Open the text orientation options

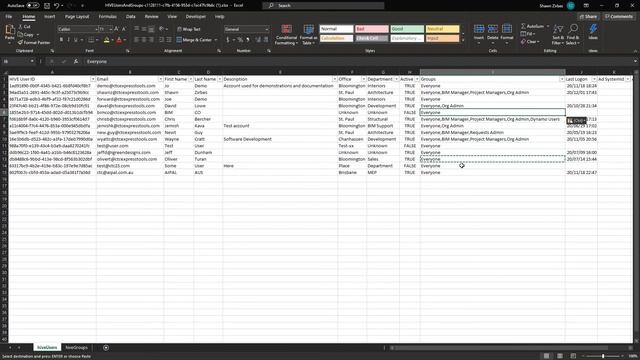coord(163,29)
